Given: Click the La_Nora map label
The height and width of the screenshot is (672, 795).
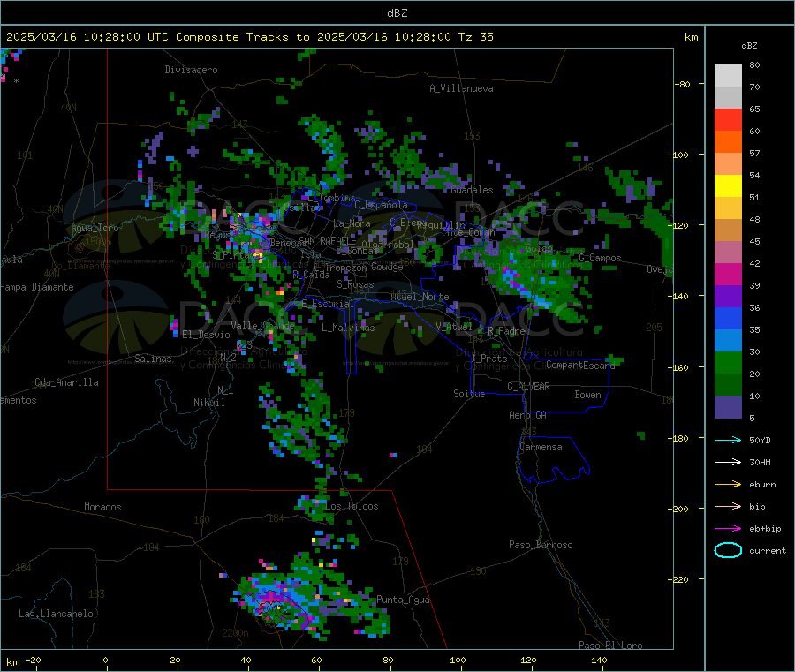Looking at the screenshot, I should coord(352,223).
